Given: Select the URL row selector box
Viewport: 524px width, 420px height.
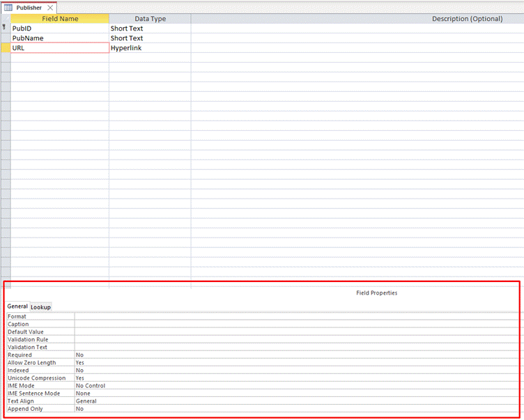Looking at the screenshot, I should pos(5,48).
